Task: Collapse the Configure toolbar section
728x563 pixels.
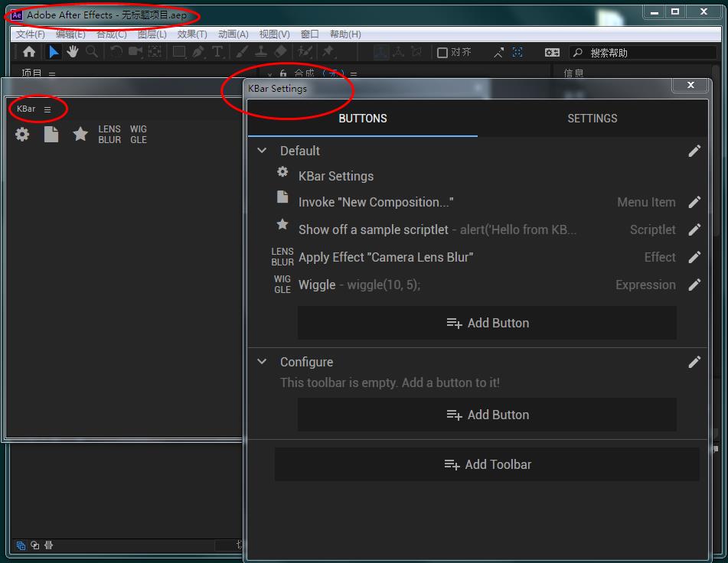Action: (262, 362)
